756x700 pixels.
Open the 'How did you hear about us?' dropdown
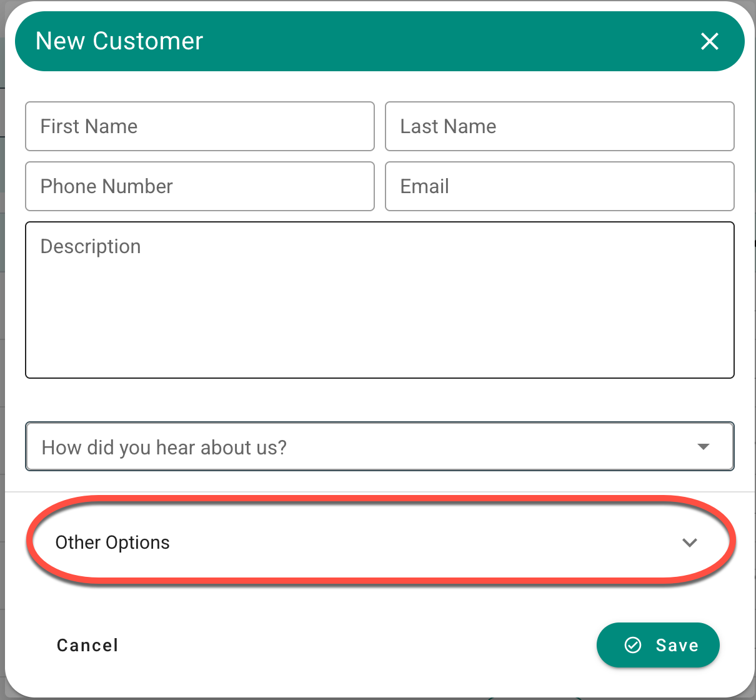point(380,447)
